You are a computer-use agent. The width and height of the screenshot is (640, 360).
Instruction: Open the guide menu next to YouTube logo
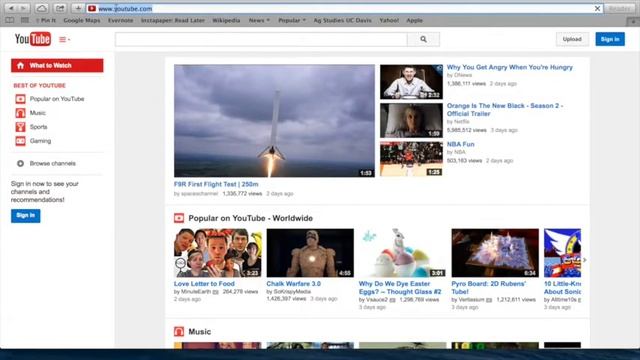(x=64, y=40)
